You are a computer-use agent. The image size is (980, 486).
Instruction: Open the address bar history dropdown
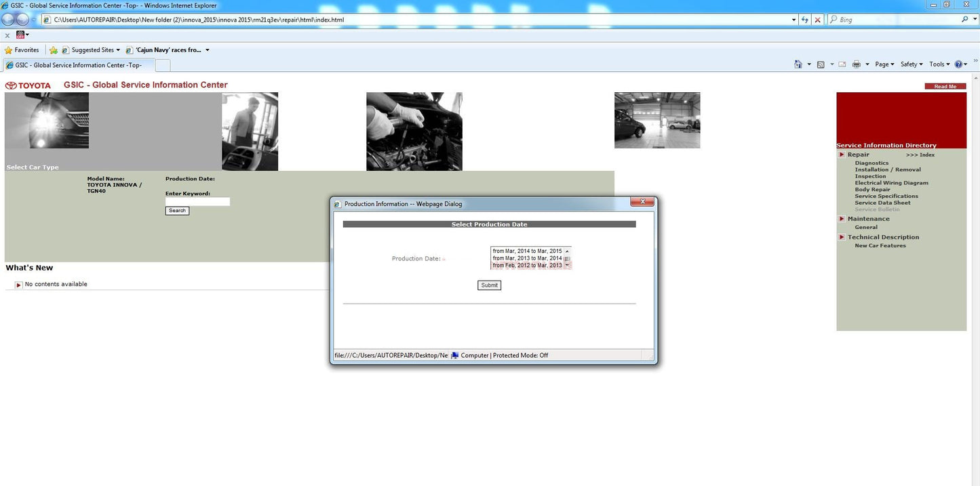pyautogui.click(x=793, y=20)
